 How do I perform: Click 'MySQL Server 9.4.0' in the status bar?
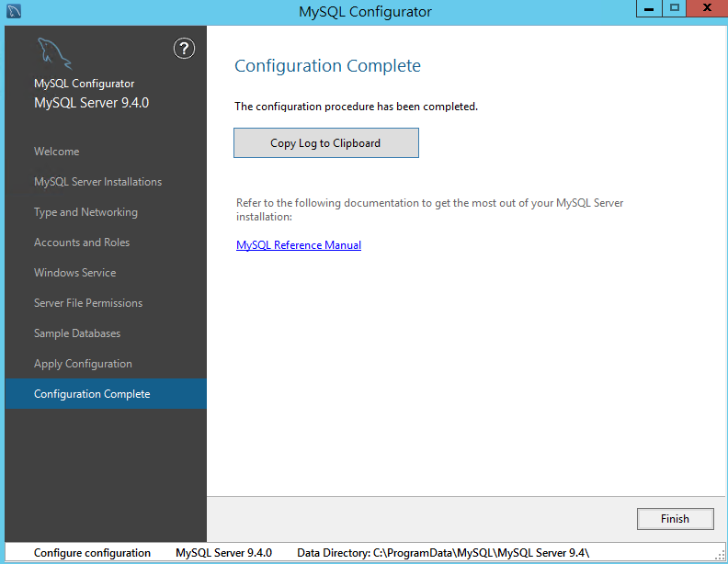point(223,553)
